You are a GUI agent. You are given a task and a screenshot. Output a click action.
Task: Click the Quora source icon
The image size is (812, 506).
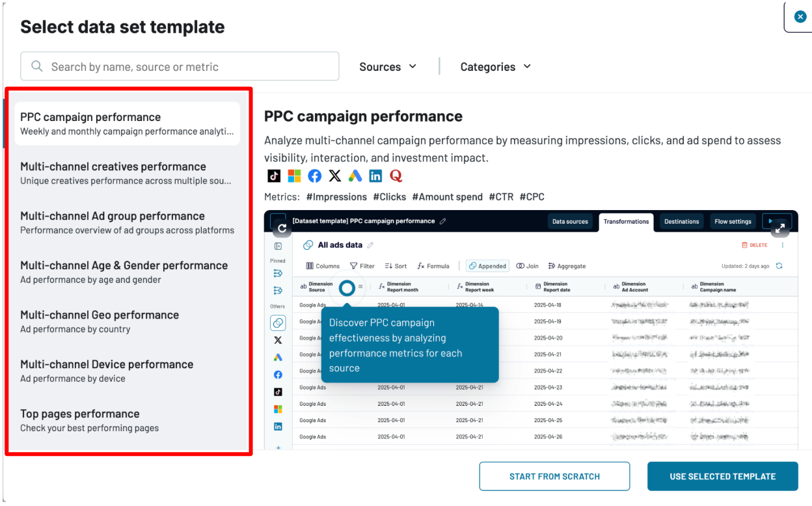(396, 176)
